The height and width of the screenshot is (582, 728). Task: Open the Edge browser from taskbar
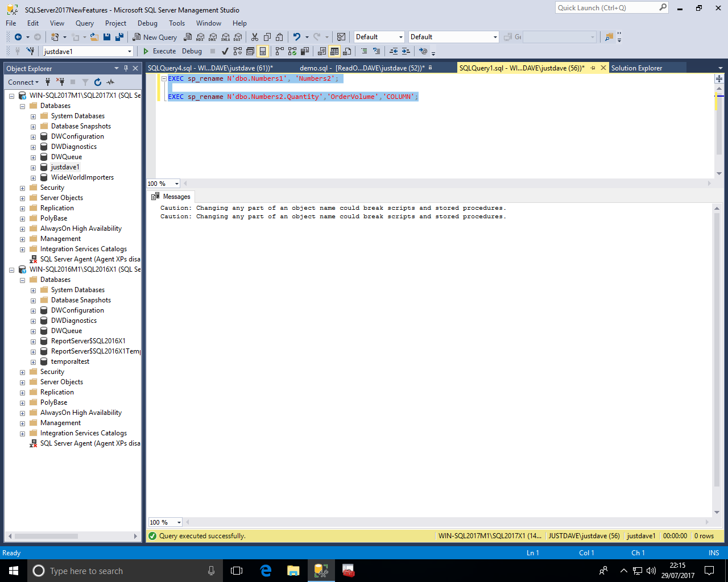[266, 571]
